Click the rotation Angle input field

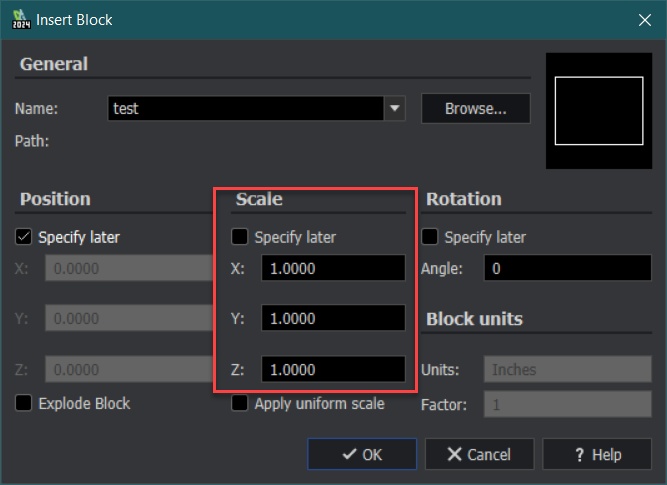(x=567, y=268)
